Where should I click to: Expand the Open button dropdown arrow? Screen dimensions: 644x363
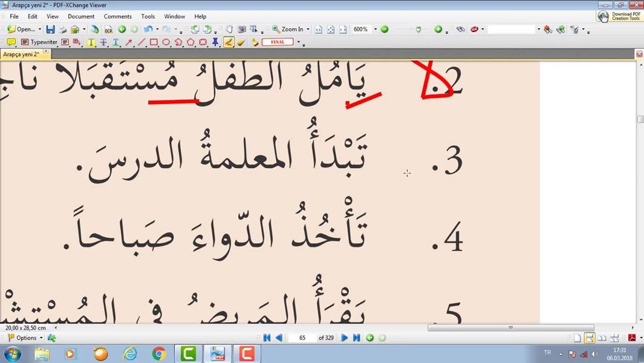pos(40,29)
